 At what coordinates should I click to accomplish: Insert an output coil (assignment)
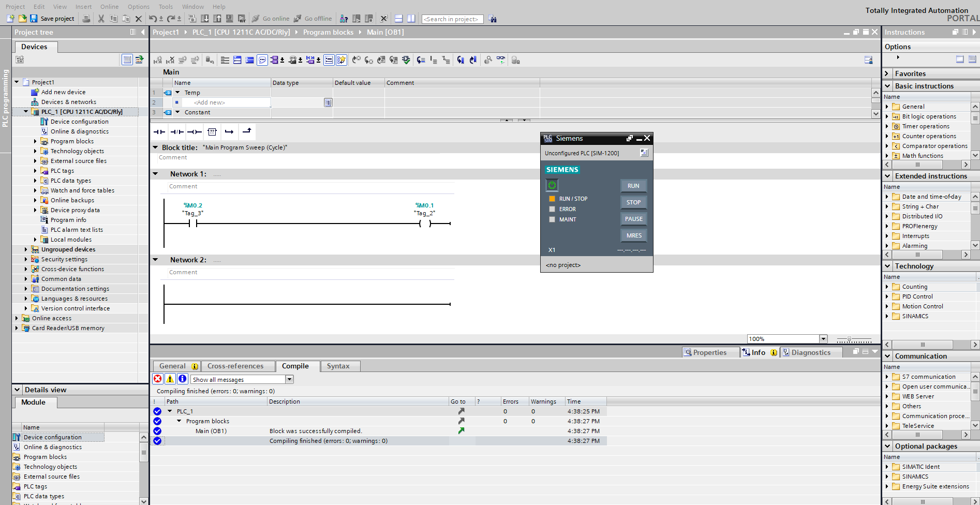[x=195, y=132]
